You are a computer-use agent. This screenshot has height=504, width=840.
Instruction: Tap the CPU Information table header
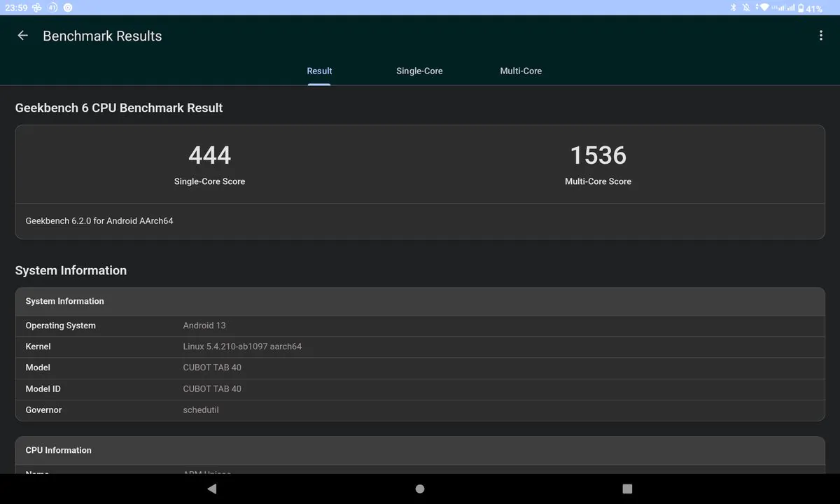click(420, 451)
